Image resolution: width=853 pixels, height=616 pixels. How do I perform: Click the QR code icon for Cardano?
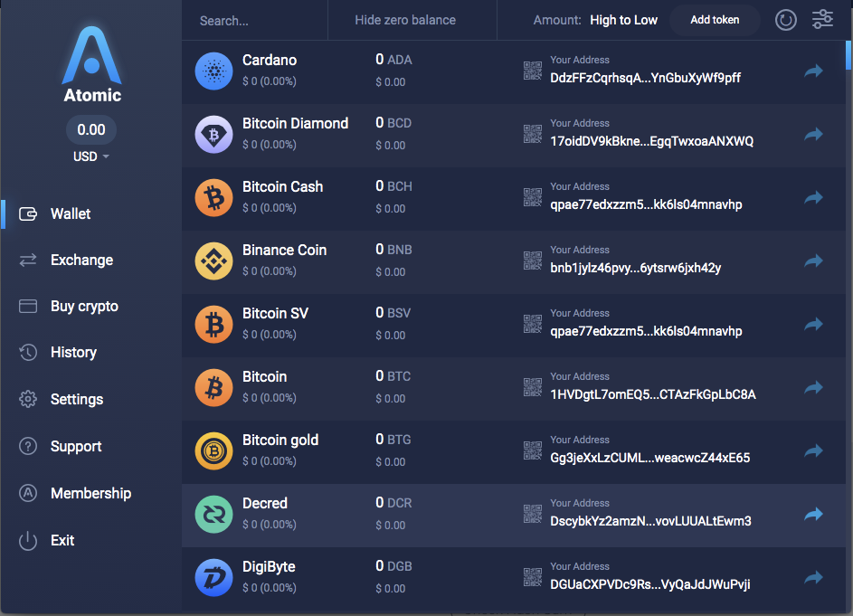point(533,71)
